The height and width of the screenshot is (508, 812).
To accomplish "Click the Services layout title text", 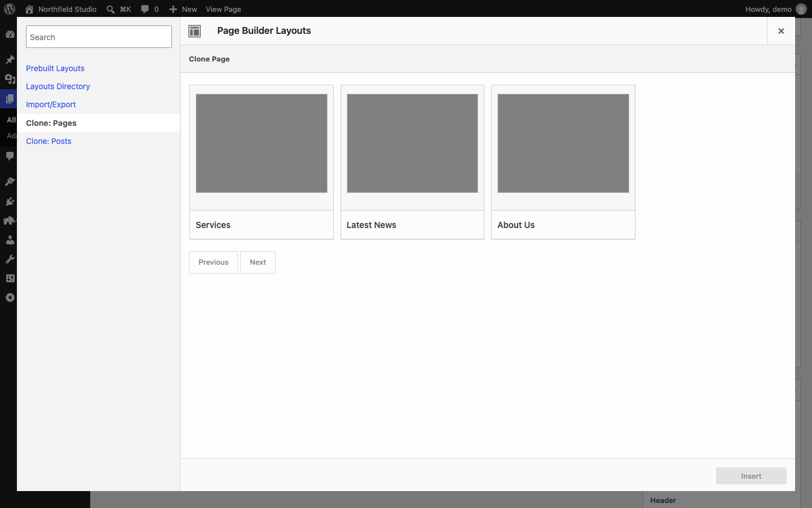I will [x=213, y=225].
